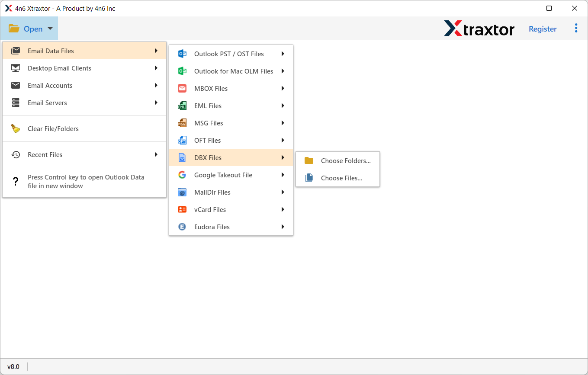Click the Open button dropdown arrow

pos(50,29)
